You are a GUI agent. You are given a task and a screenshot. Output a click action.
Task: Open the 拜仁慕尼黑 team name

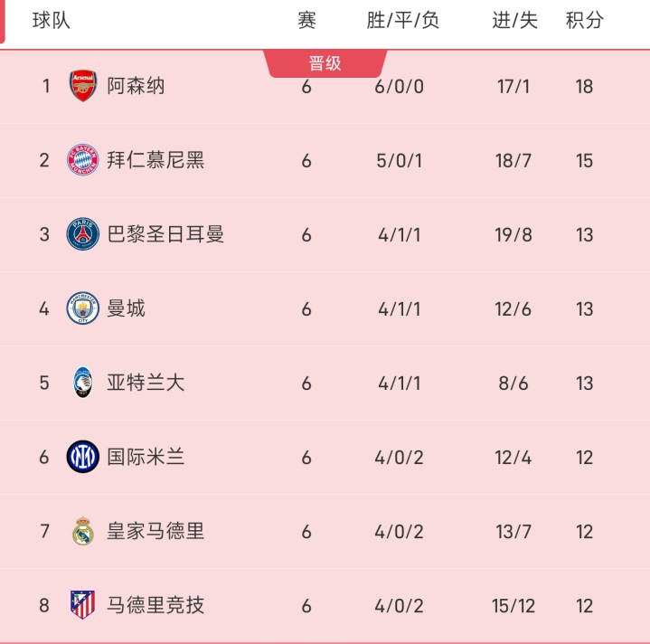click(x=155, y=160)
